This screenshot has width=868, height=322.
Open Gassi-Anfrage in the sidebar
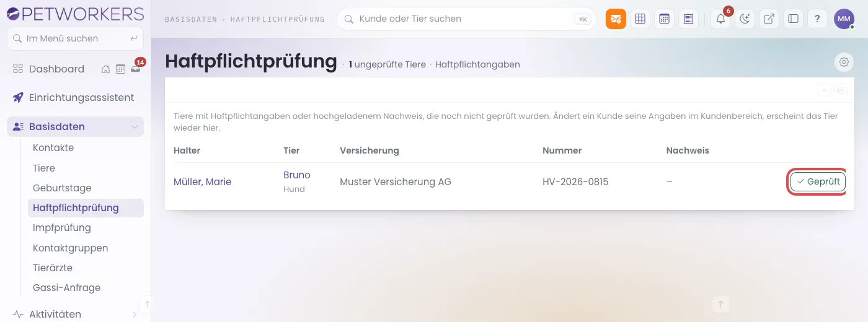(x=66, y=287)
